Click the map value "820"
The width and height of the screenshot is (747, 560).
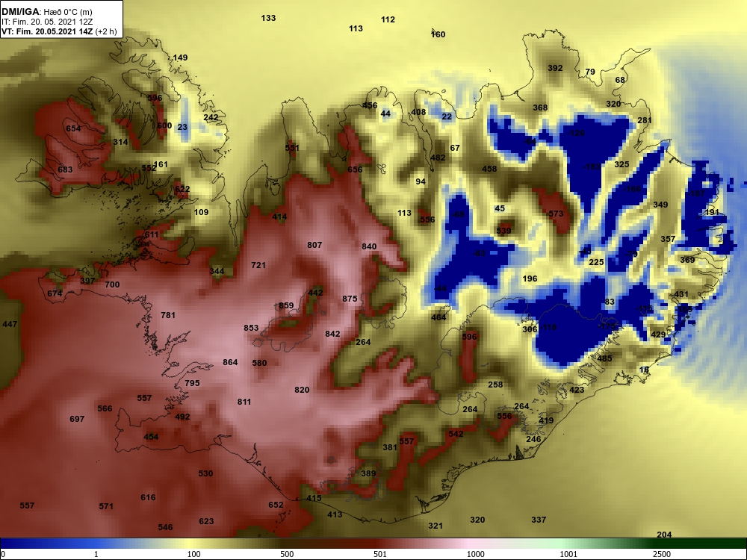[x=302, y=390]
